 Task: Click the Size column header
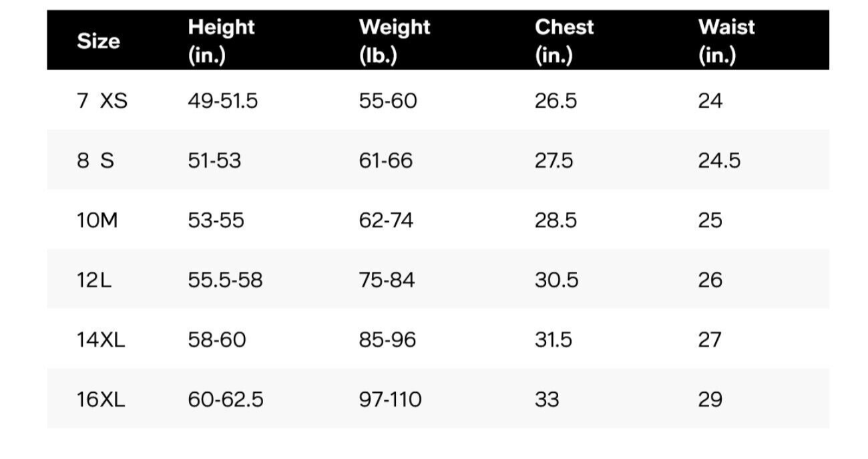(99, 41)
